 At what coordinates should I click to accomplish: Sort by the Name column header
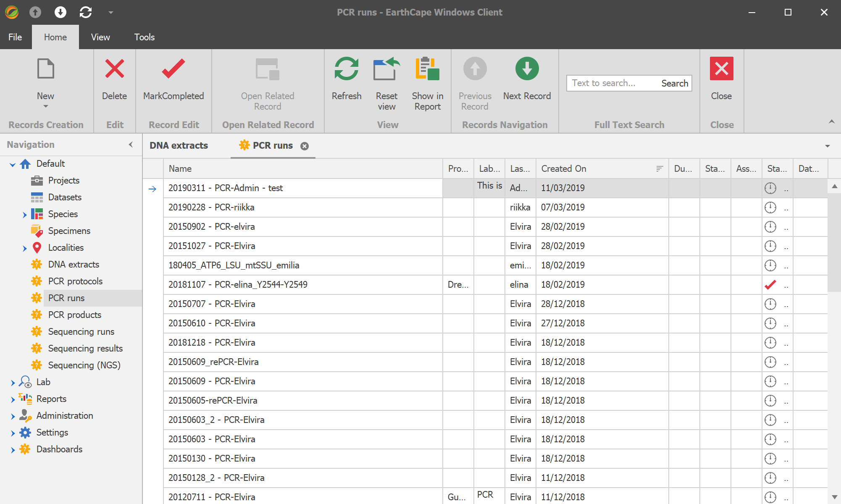tap(303, 168)
